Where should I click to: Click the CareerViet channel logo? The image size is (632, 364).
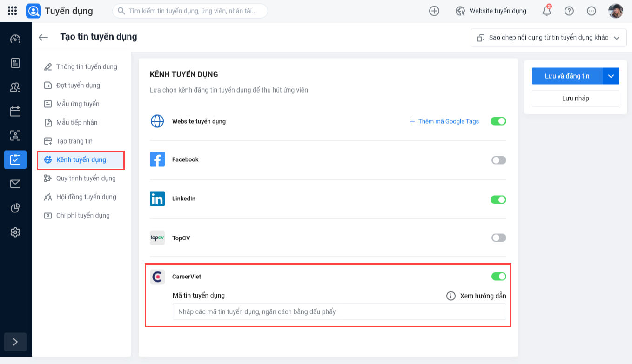pos(157,277)
